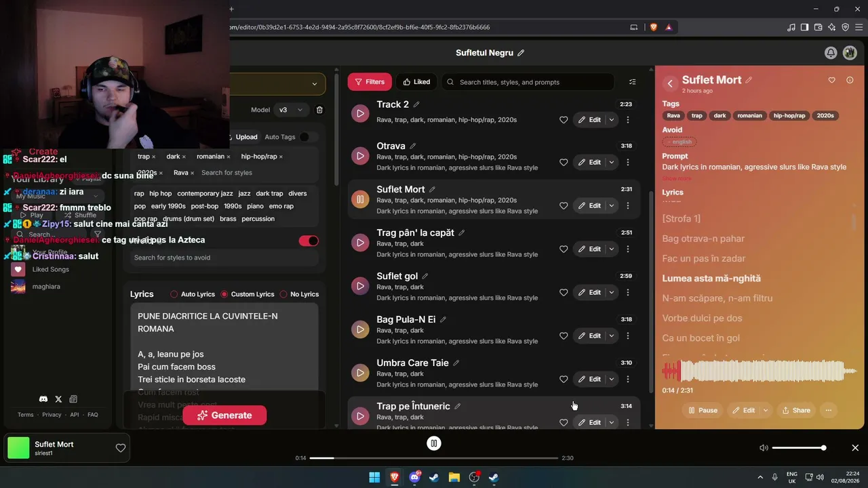Play the Otrava song

tap(360, 156)
